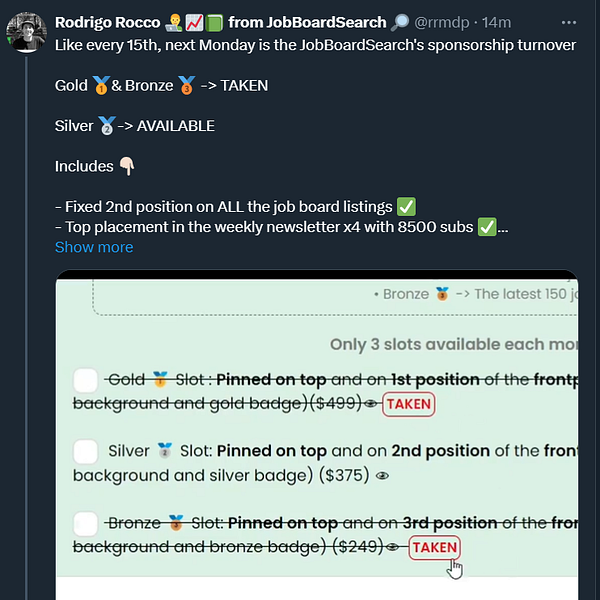Tick the Gold slot checkbox

(85, 380)
